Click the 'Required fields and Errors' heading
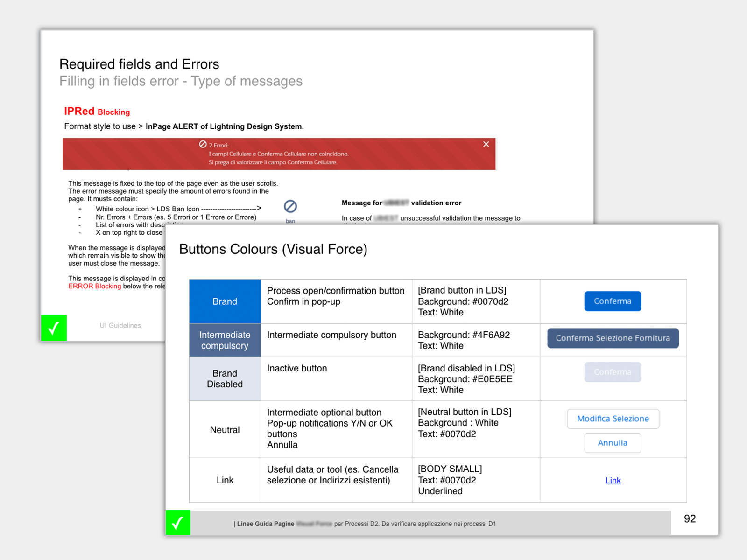Image resolution: width=747 pixels, height=560 pixels. [x=139, y=64]
